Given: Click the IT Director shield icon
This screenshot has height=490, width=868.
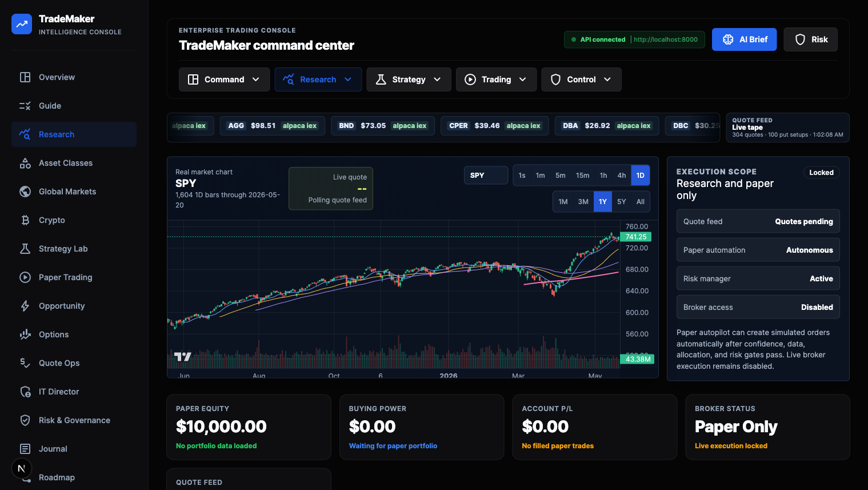Looking at the screenshot, I should 25,392.
